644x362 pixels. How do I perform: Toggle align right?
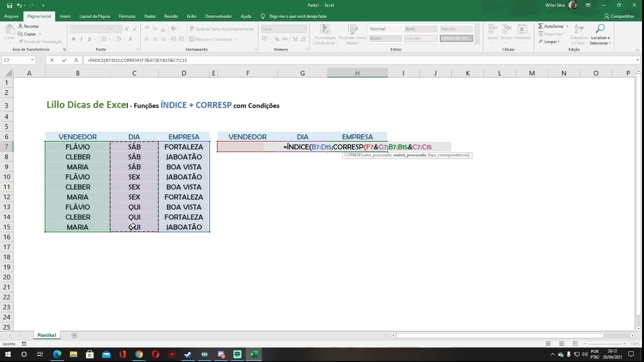[x=163, y=39]
